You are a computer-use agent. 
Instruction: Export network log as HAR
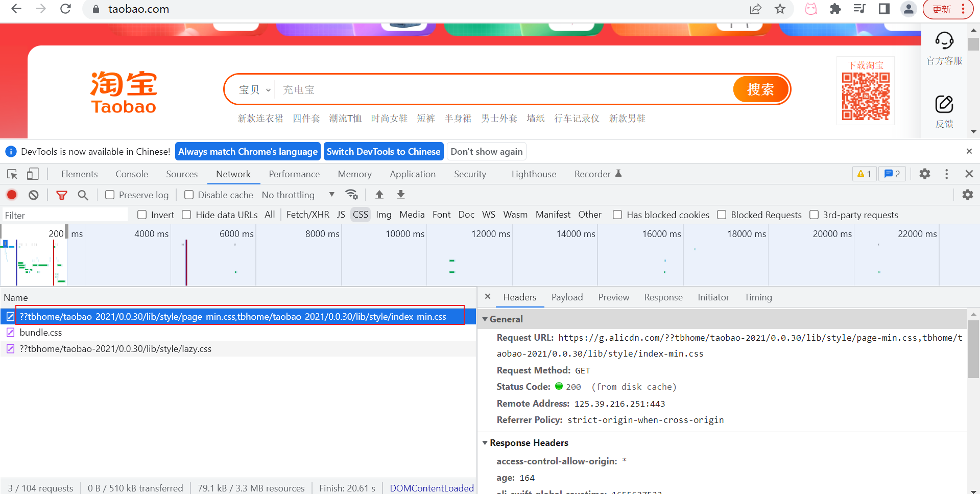click(400, 195)
